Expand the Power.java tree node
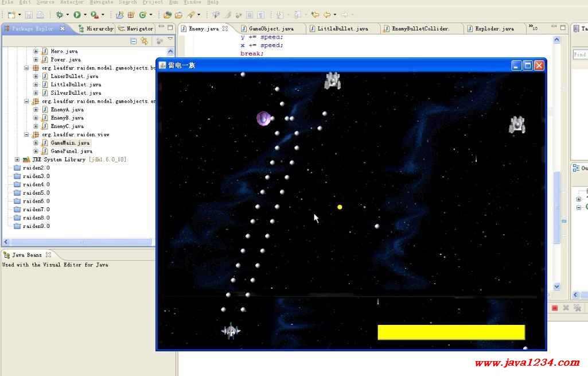 tap(36, 59)
